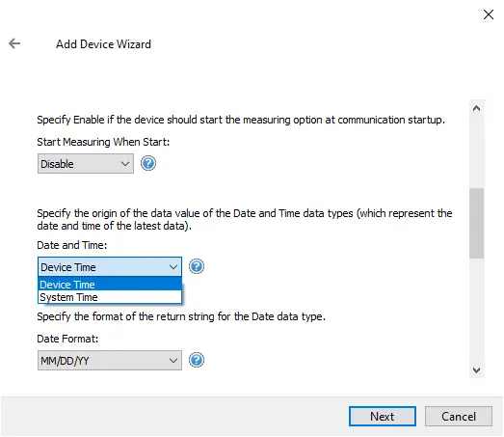Screen dimensions: 504x437
Task: Open the Start Measuring When Start dropdown
Action: (x=86, y=163)
